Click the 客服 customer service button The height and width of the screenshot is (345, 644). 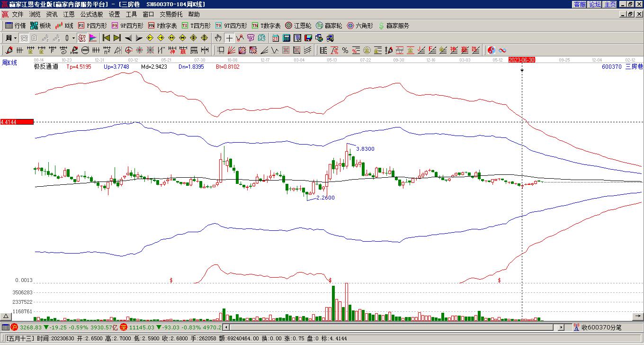[x=580, y=4]
